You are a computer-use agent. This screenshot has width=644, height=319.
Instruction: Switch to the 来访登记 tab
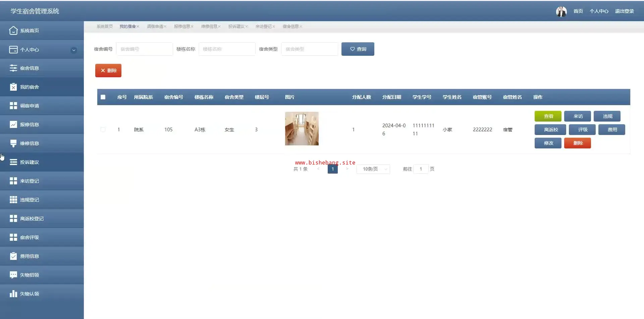tap(263, 27)
